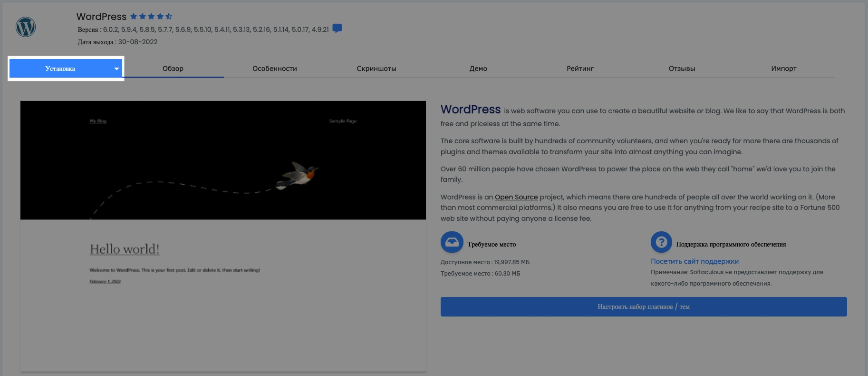Image resolution: width=868 pixels, height=376 pixels.
Task: Click Настроить набор плагинов / тем button
Action: (x=644, y=307)
